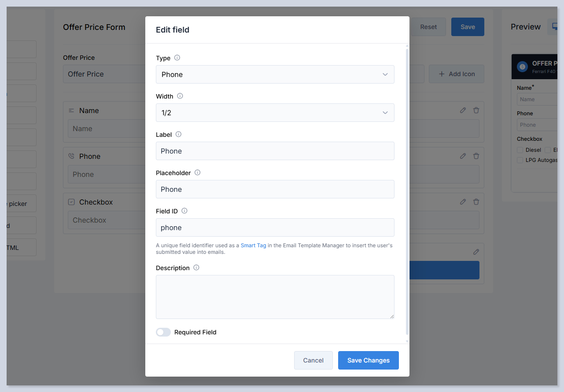This screenshot has width=564, height=392.
Task: Click Cancel to close the dialog
Action: point(313,360)
